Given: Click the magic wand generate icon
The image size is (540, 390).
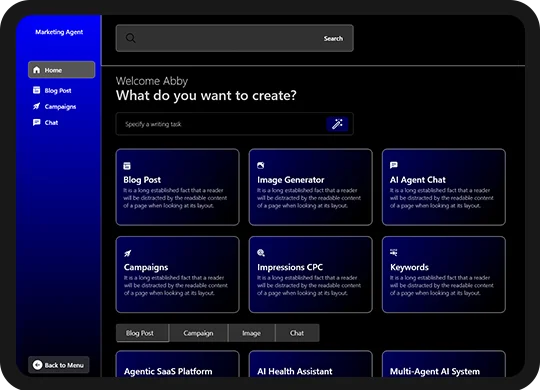Looking at the screenshot, I should pyautogui.click(x=337, y=124).
